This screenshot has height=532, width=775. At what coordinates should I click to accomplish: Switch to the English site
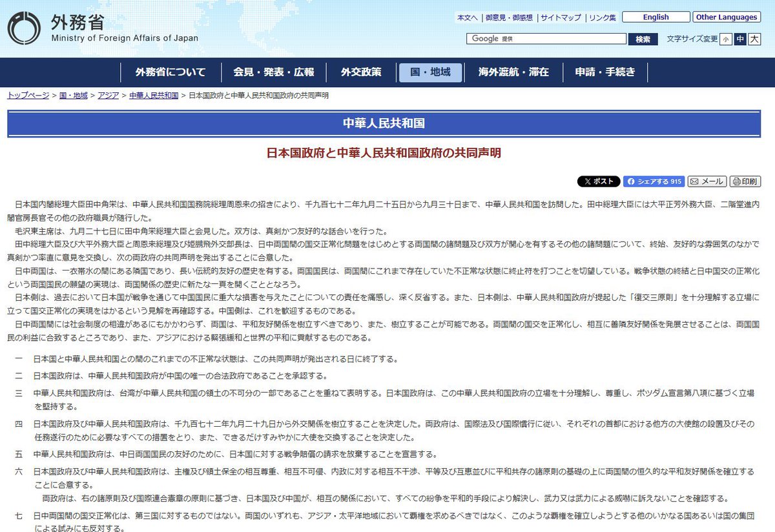click(656, 17)
